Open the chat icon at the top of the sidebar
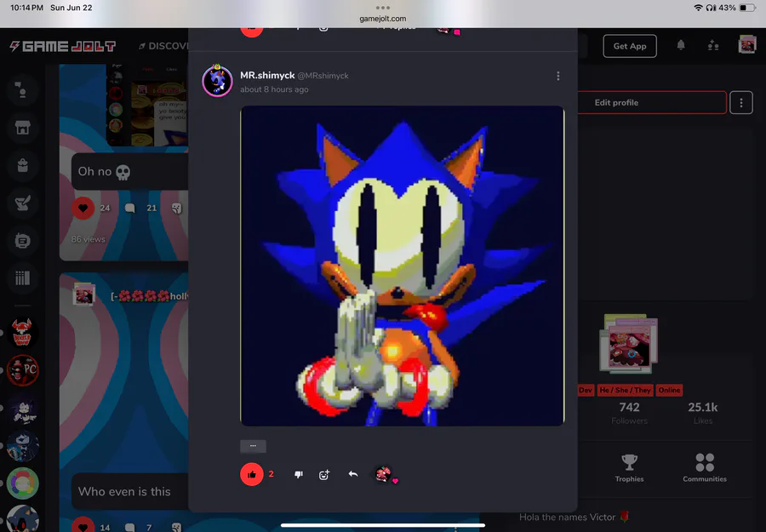 click(x=22, y=90)
